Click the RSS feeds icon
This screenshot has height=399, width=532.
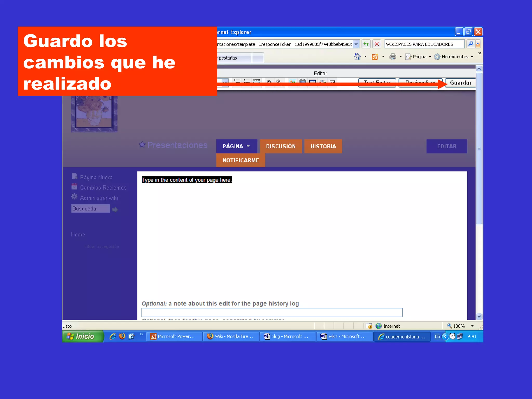[375, 57]
